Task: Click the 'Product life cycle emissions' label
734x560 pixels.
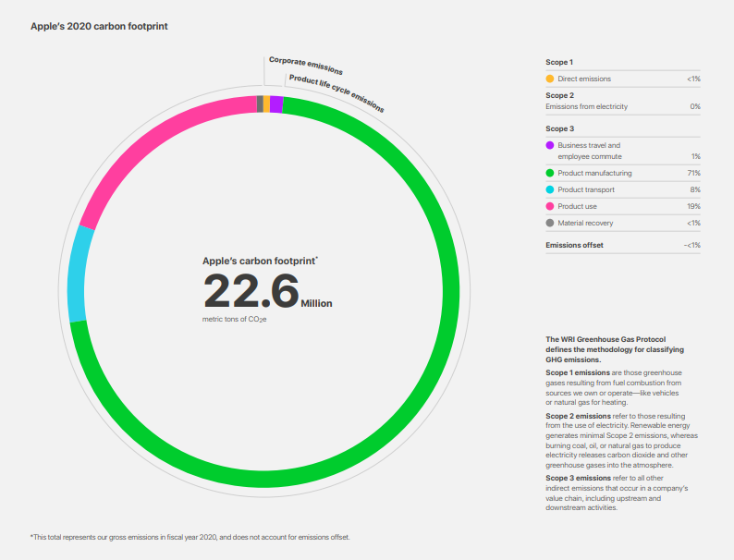Action: click(x=336, y=93)
